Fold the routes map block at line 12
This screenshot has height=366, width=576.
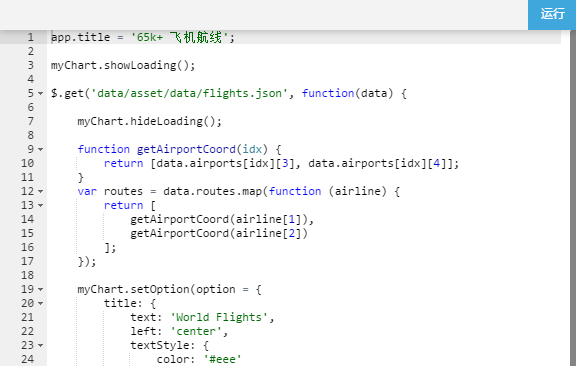40,191
